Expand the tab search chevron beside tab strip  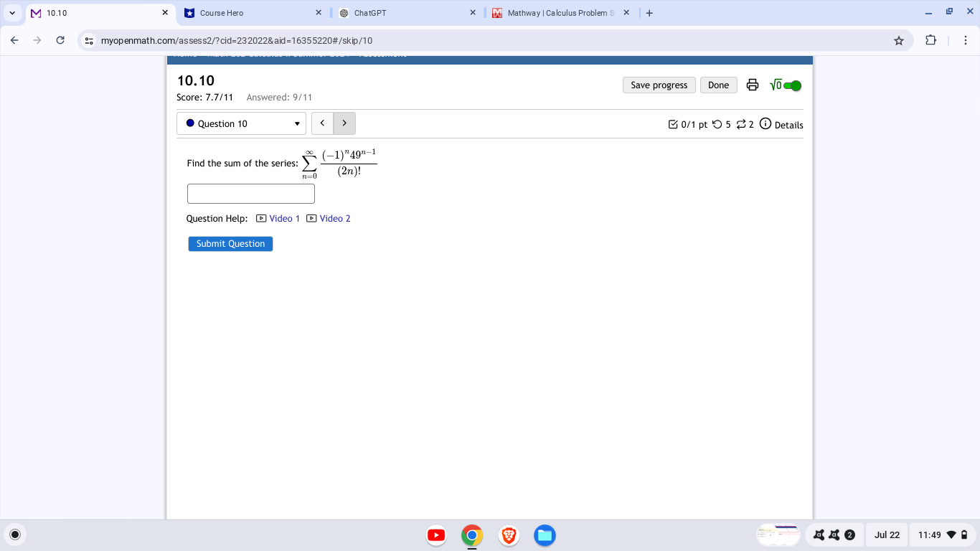click(11, 12)
